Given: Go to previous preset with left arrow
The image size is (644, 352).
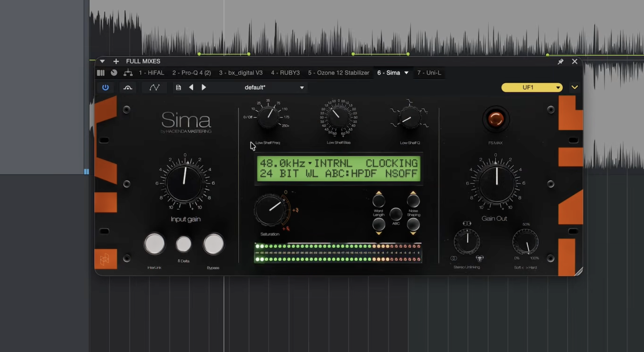Looking at the screenshot, I should (x=191, y=88).
